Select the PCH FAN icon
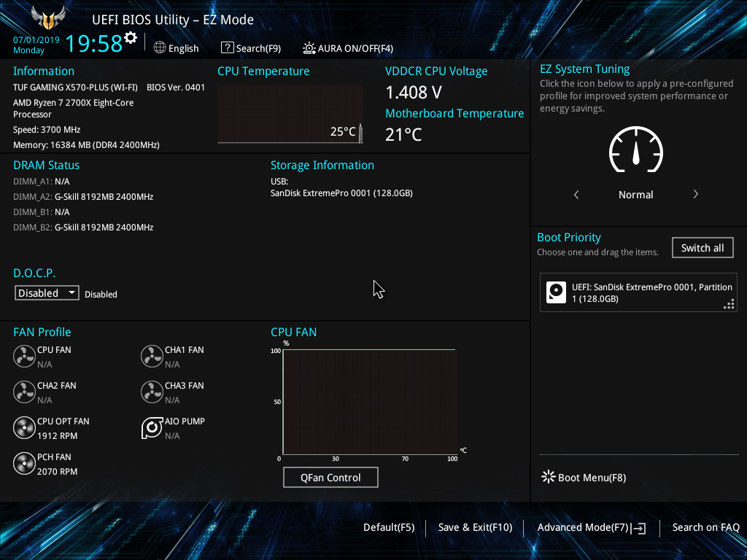Image resolution: width=747 pixels, height=560 pixels. tap(24, 463)
